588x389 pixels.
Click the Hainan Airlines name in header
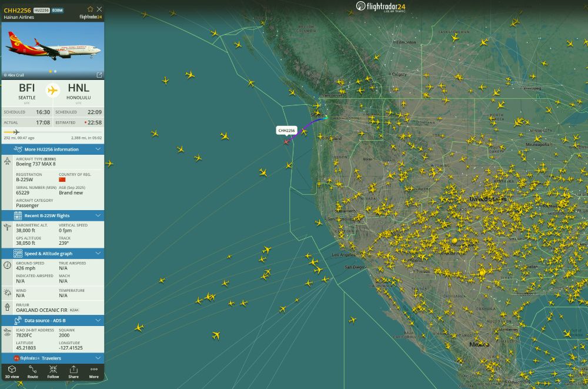point(19,17)
